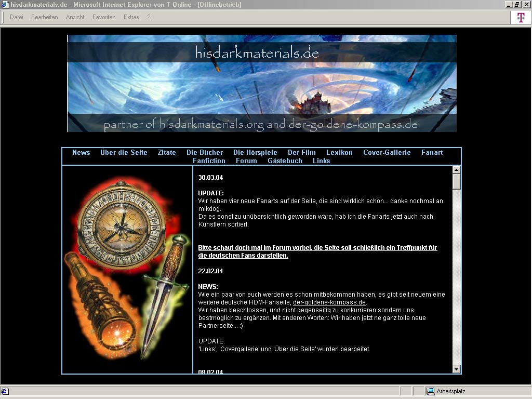532x399 pixels.
Task: Open the Die Bücher section
Action: click(x=205, y=152)
